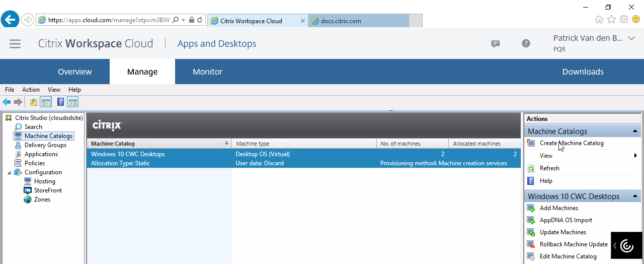
Task: Go back using the browser back arrow
Action: [x=10, y=20]
